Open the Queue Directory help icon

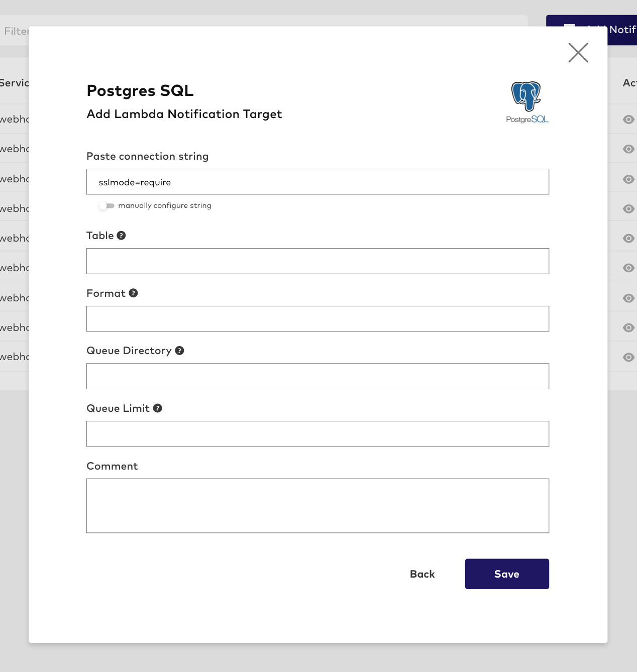(x=180, y=350)
